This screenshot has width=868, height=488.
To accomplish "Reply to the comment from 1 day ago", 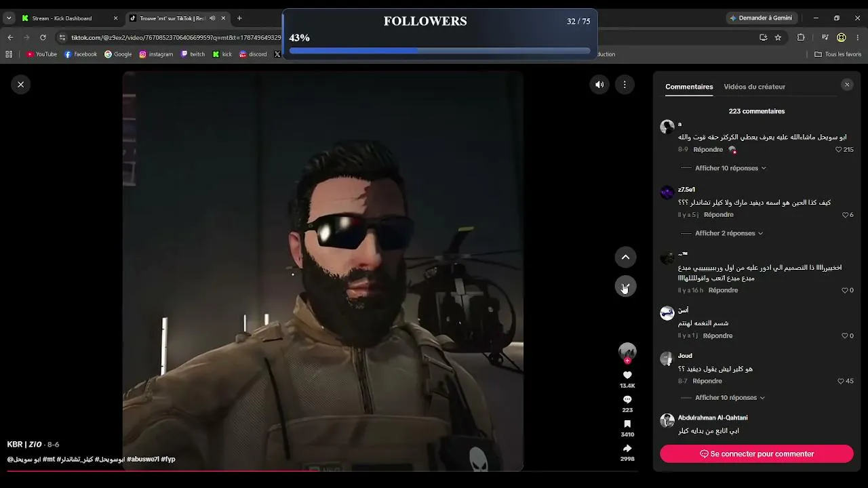I will tap(717, 335).
